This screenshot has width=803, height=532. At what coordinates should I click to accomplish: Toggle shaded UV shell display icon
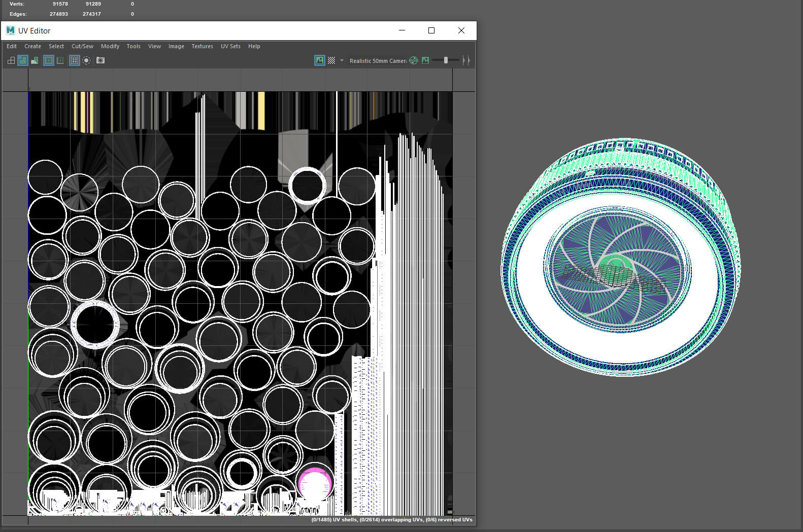pos(23,60)
